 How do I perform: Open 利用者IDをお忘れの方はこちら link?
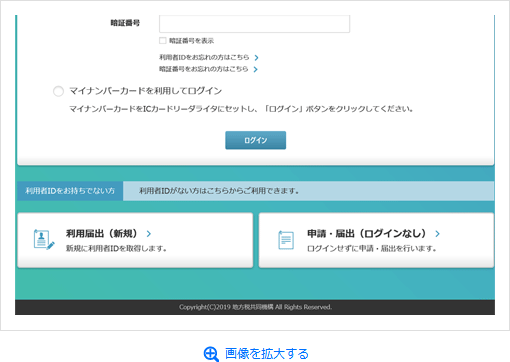click(204, 57)
